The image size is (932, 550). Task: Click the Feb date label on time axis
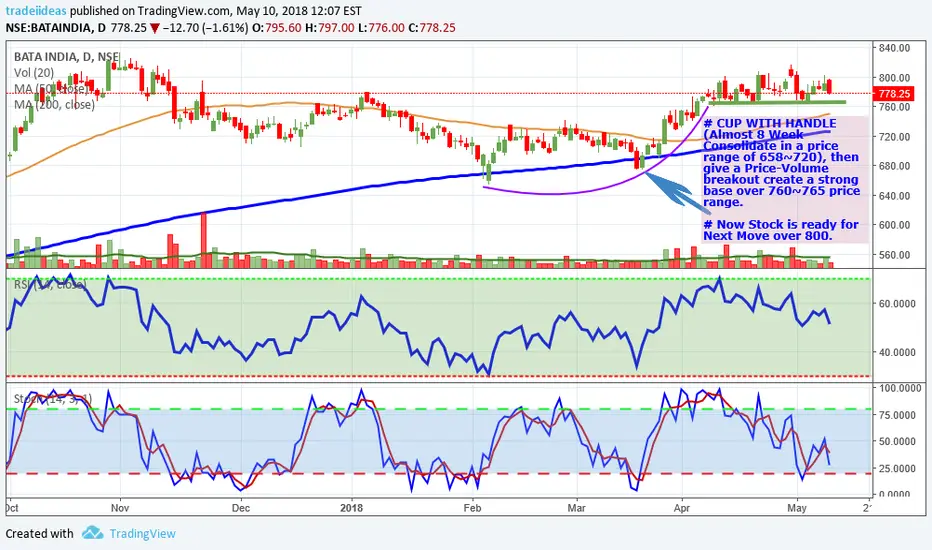[472, 508]
